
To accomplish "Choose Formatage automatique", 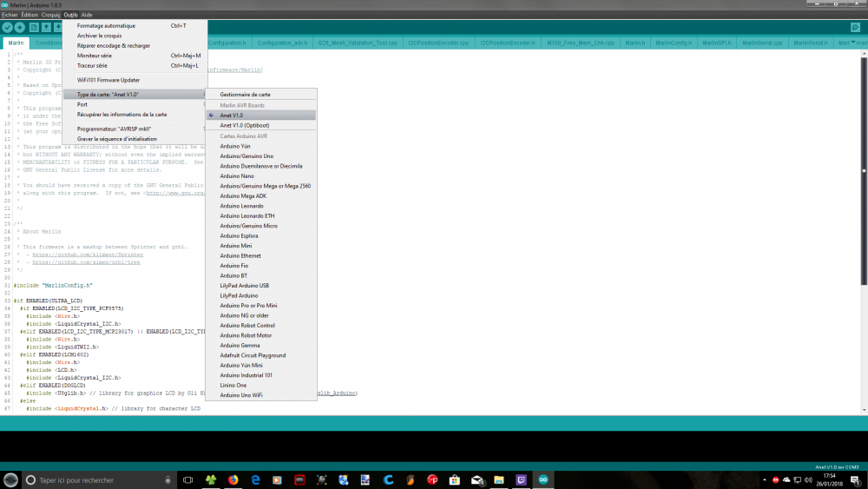I will [x=135, y=25].
